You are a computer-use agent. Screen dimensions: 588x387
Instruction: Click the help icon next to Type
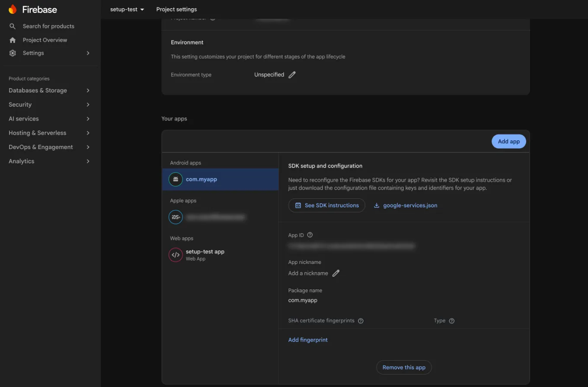(x=452, y=321)
